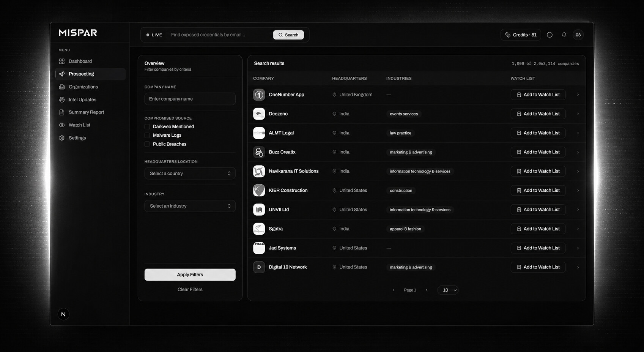
Task: Go to next results page arrow
Action: click(427, 290)
